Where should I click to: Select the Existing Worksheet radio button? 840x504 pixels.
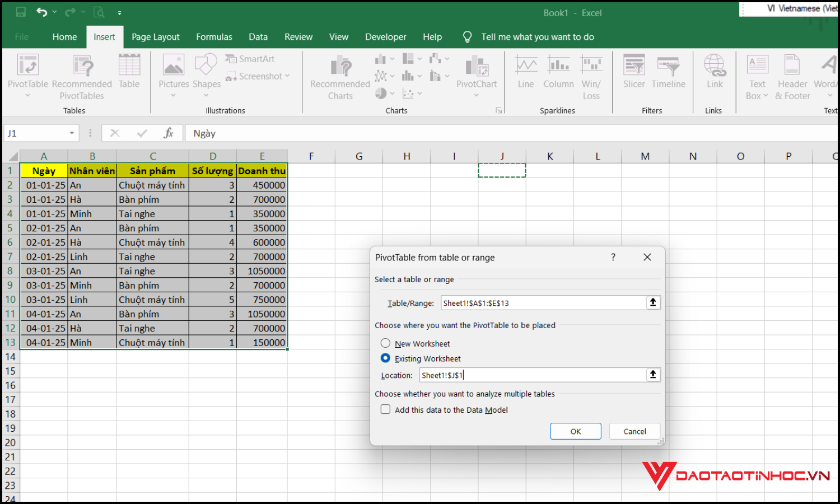(x=385, y=358)
